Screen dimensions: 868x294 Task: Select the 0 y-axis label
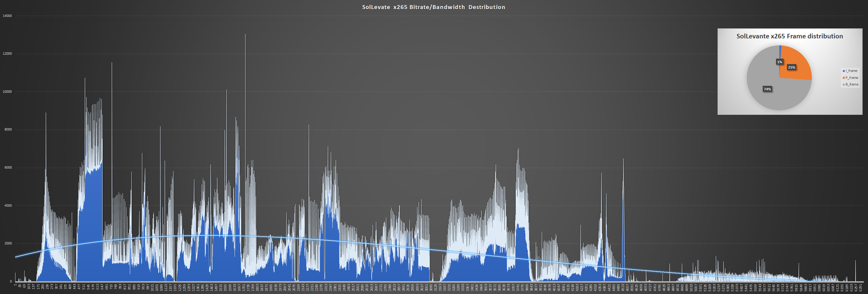tap(11, 282)
